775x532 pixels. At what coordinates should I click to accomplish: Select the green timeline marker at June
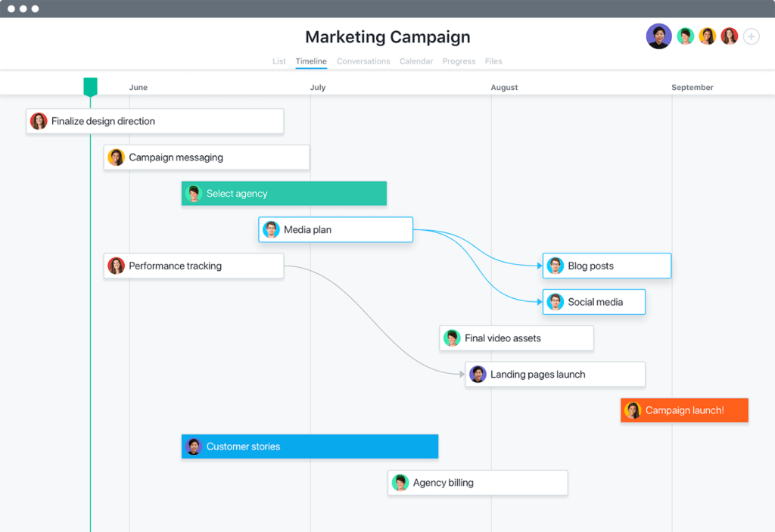[x=90, y=87]
